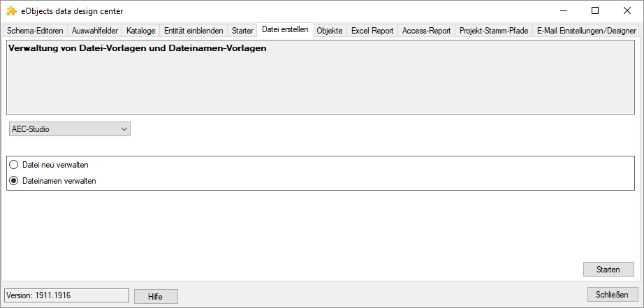Image resolution: width=644 pixels, height=308 pixels.
Task: Minimize the eObjects window
Action: tap(563, 11)
